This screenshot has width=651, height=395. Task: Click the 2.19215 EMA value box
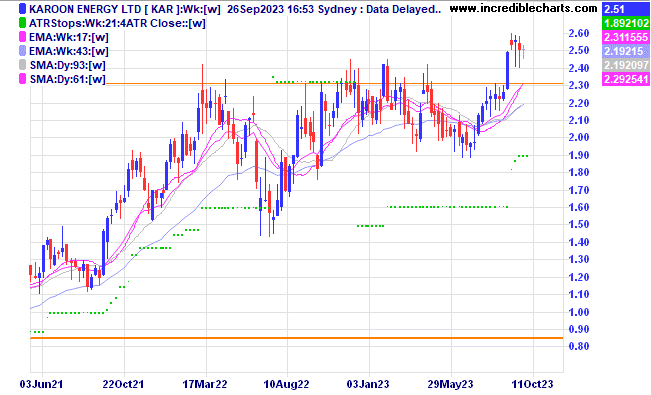point(625,51)
